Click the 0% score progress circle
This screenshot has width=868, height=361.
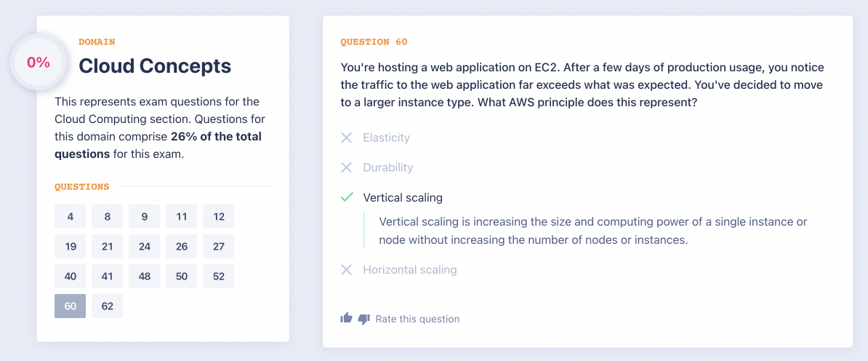click(x=39, y=63)
